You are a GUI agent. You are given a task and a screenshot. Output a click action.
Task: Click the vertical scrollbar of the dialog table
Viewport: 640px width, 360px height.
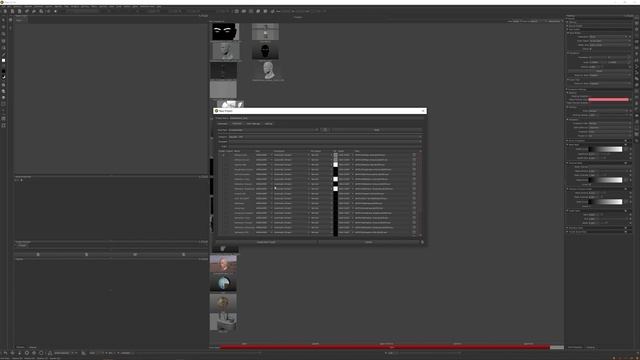click(x=420, y=193)
